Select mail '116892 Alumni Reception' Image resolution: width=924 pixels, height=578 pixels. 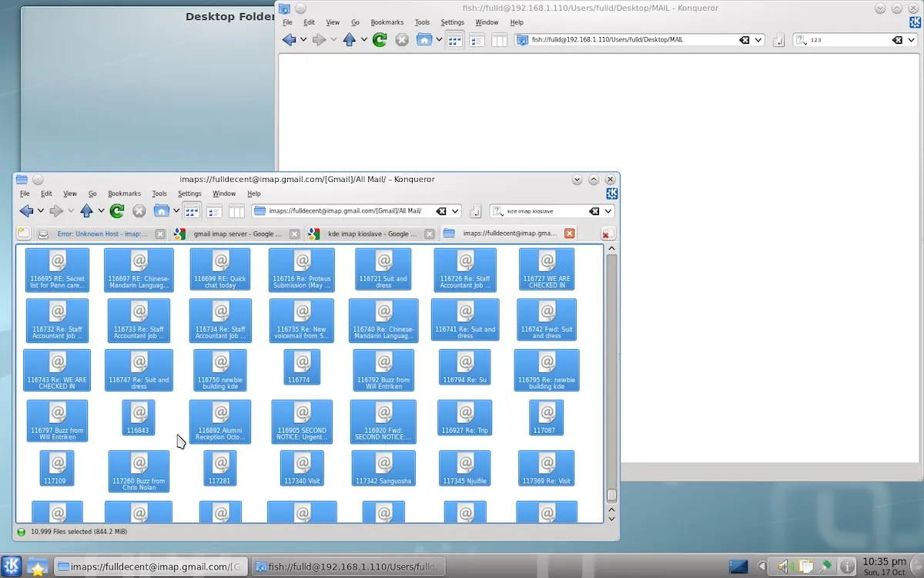point(220,422)
